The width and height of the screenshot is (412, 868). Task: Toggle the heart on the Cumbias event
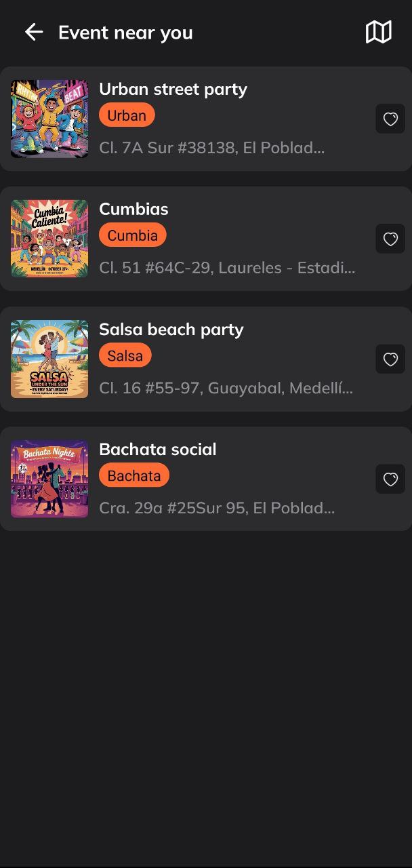pyautogui.click(x=390, y=239)
